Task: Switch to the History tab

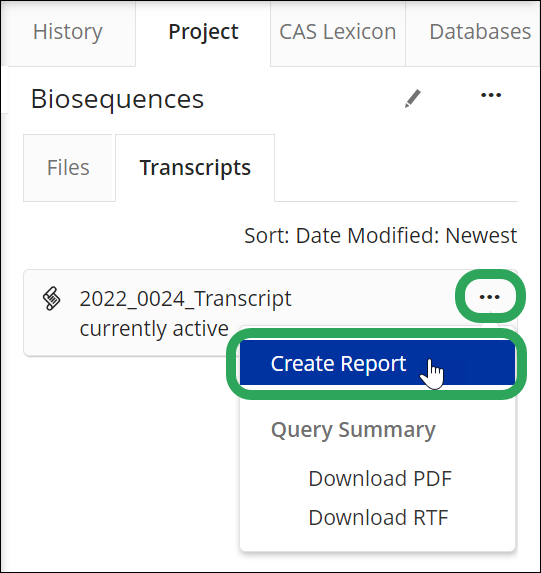Action: tap(68, 32)
